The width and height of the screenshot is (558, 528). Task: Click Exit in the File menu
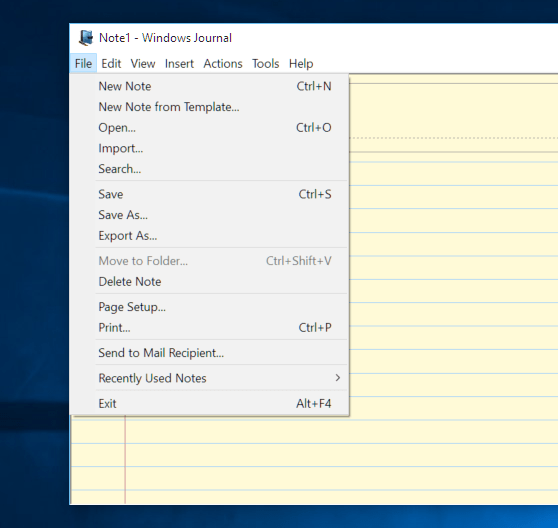click(x=210, y=403)
